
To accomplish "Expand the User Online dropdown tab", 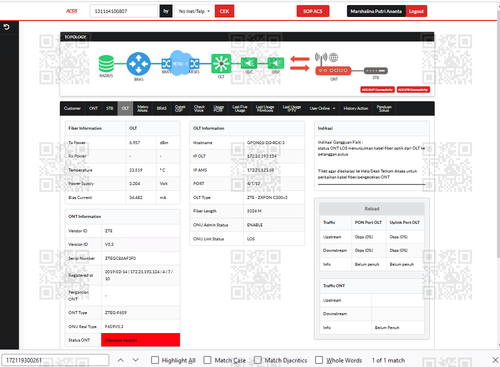I will pos(322,108).
